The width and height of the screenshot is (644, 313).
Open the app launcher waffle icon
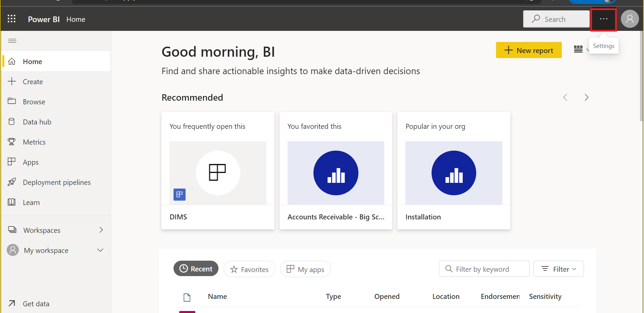click(11, 19)
